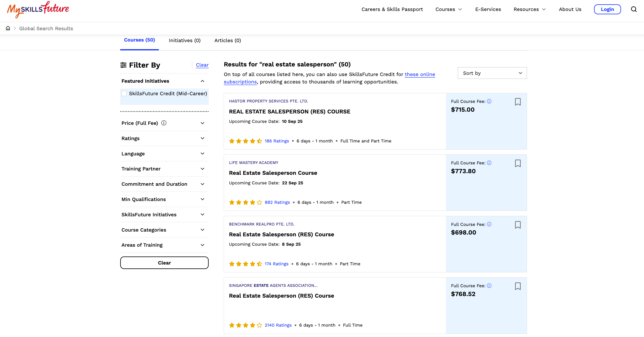
Task: Go to Careers & Skills Passport
Action: [x=392, y=9]
